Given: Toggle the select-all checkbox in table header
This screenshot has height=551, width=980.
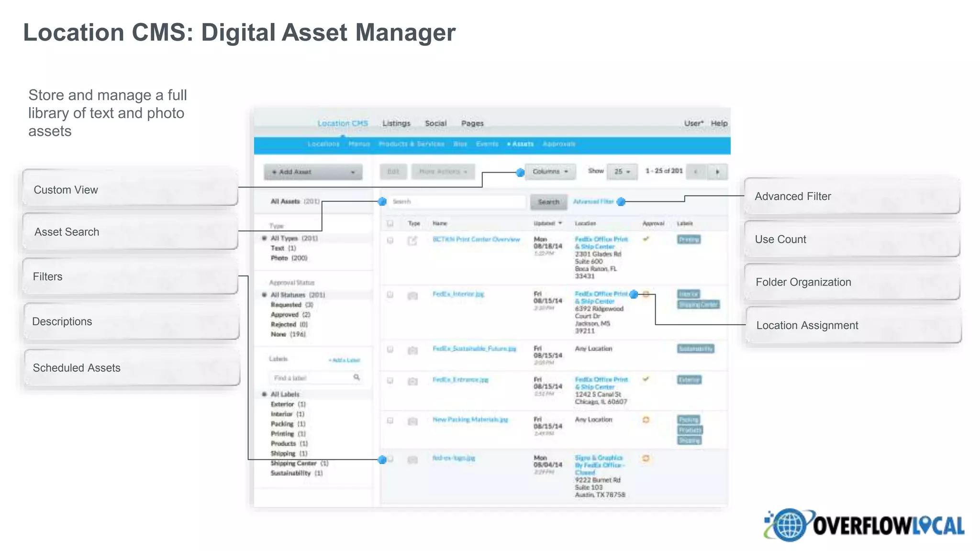Looking at the screenshot, I should (390, 223).
